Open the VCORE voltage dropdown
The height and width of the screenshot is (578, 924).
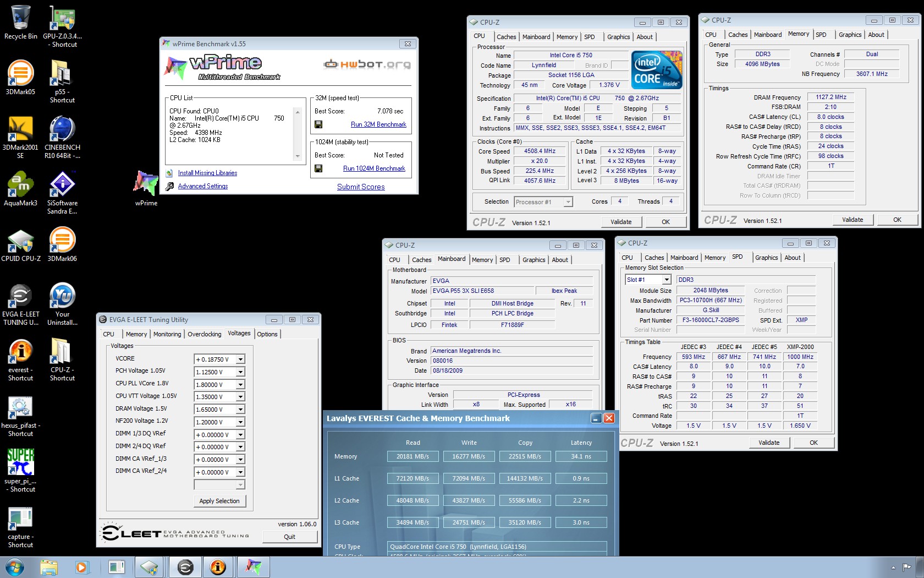point(240,359)
